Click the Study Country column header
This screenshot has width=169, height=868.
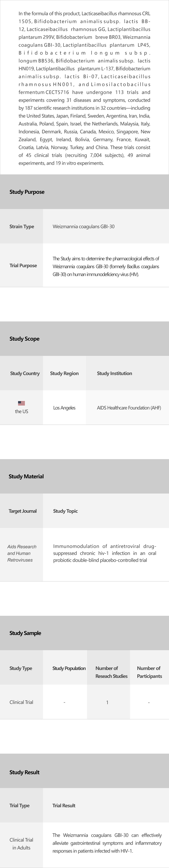point(25,373)
